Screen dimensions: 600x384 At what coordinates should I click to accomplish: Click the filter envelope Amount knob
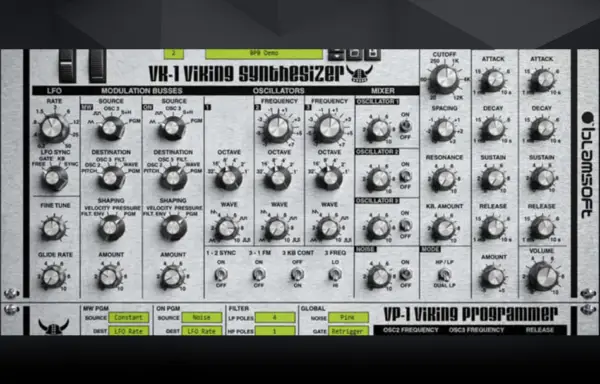point(494,277)
